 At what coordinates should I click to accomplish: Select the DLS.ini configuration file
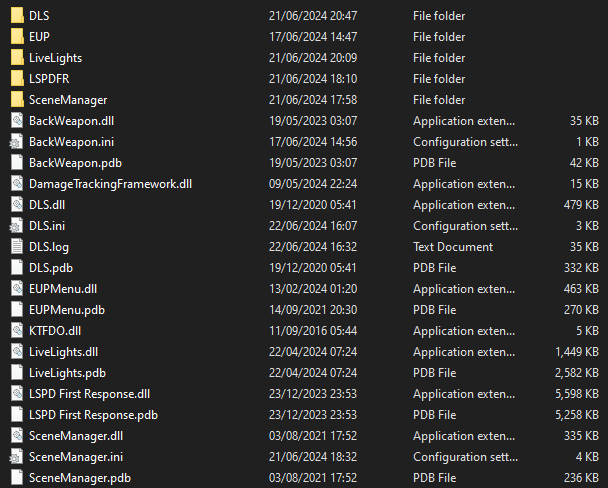pos(46,226)
